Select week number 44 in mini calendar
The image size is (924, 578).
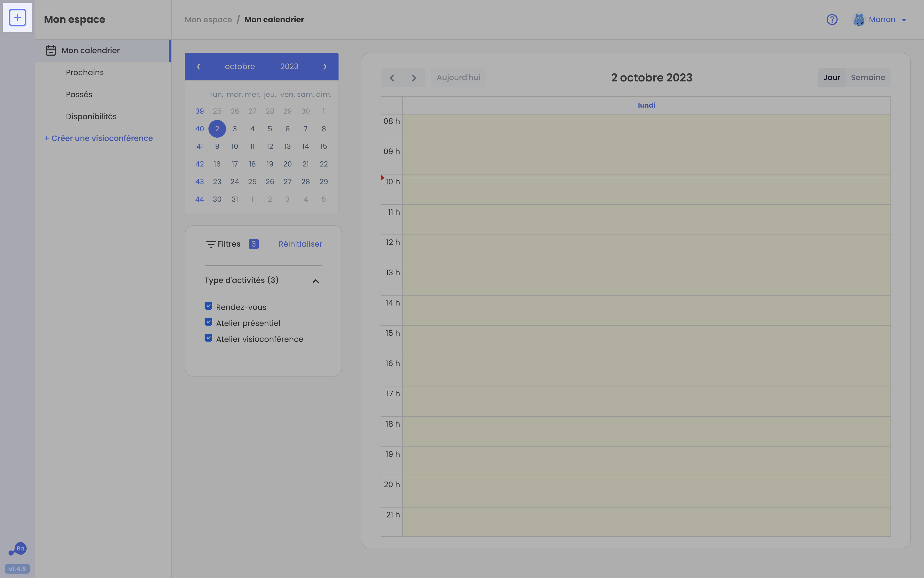coord(200,199)
